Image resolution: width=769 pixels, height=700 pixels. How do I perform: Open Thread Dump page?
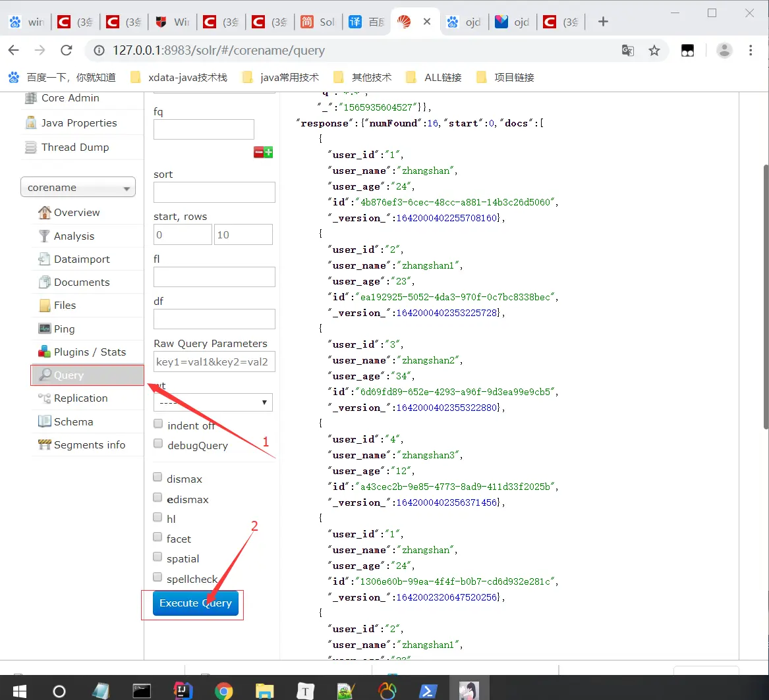75,148
